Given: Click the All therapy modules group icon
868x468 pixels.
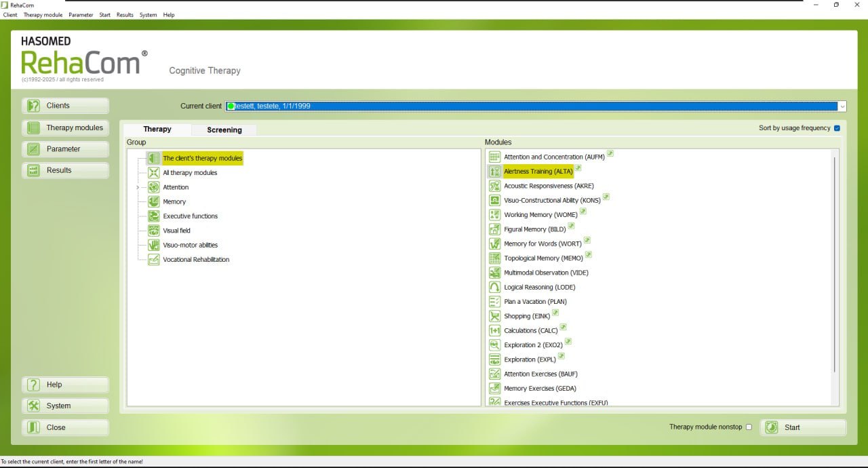Looking at the screenshot, I should coord(153,172).
